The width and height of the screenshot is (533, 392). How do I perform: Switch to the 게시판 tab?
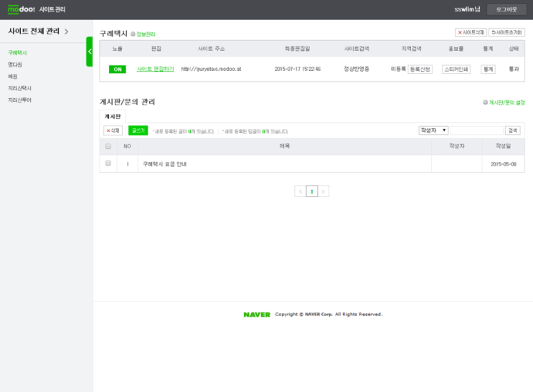[113, 117]
